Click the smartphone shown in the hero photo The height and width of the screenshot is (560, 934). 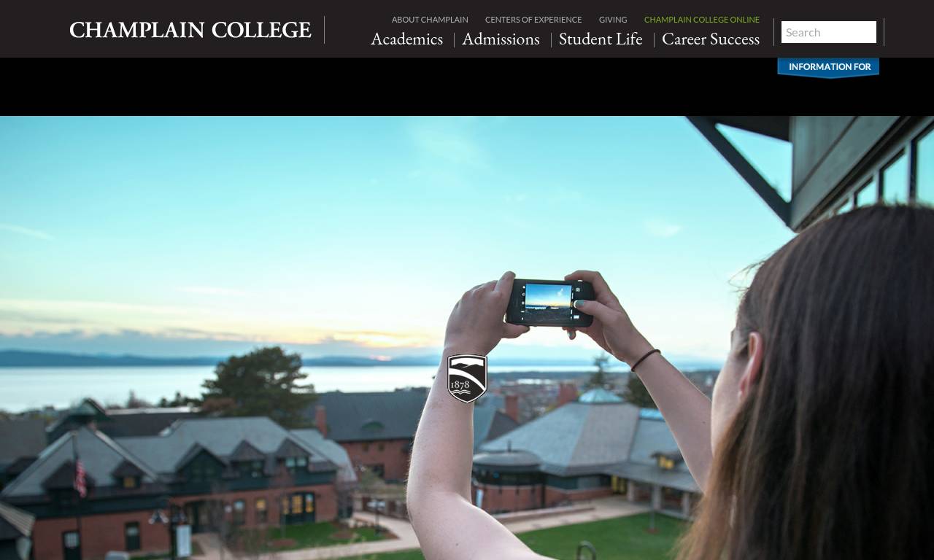point(549,302)
